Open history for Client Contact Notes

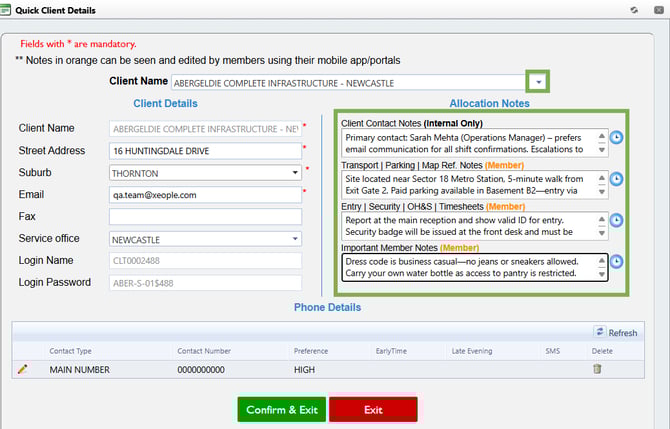[x=617, y=137]
